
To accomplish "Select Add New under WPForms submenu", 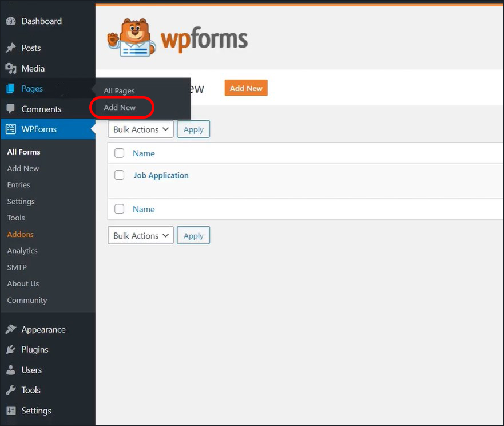I will click(x=23, y=168).
